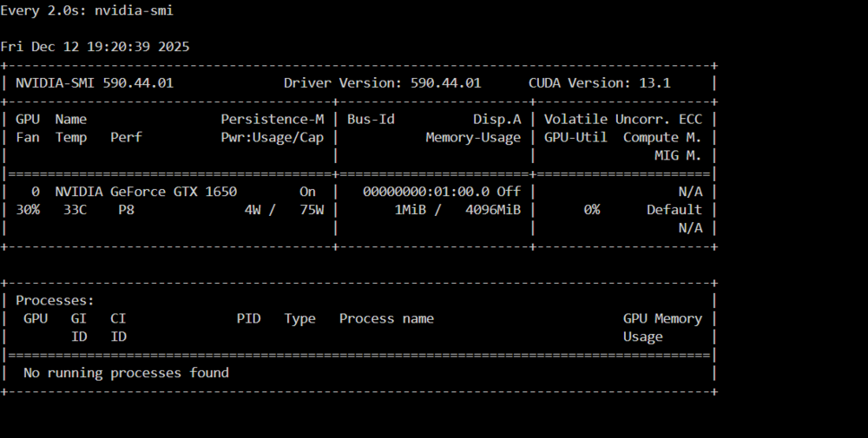Click the 'Persistence-M' column header
The width and height of the screenshot is (868, 438).
click(273, 120)
